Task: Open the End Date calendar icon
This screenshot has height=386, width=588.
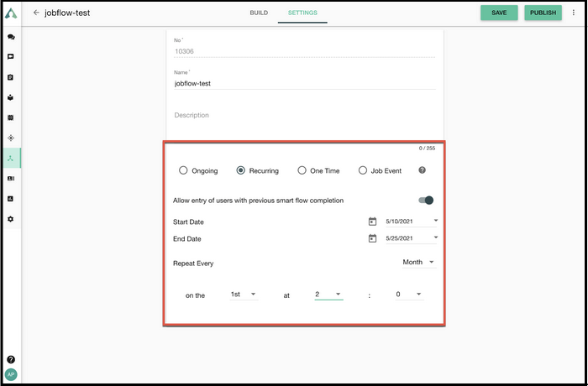Action: [x=372, y=238]
